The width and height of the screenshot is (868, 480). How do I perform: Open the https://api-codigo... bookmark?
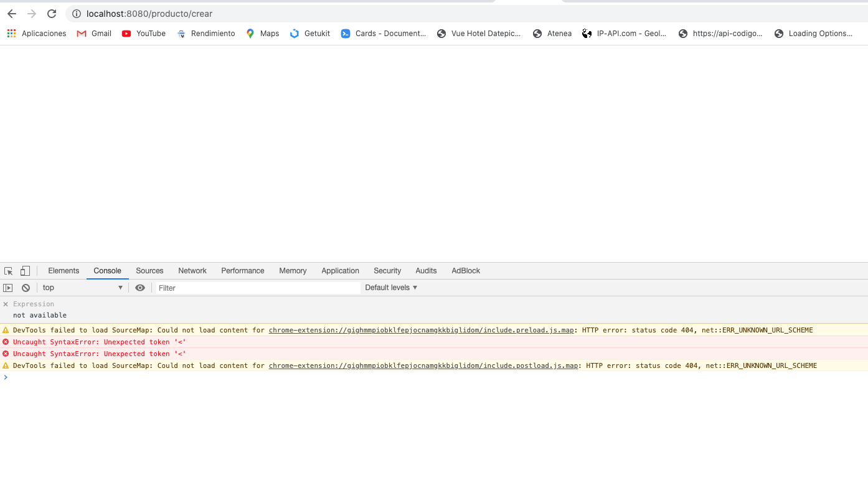point(720,34)
